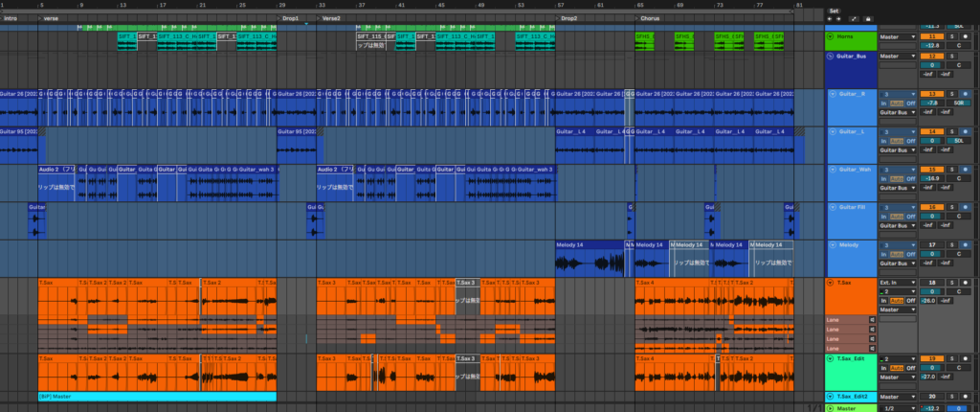Jump to the Chorus locator
This screenshot has height=412, width=980.
pyautogui.click(x=649, y=18)
